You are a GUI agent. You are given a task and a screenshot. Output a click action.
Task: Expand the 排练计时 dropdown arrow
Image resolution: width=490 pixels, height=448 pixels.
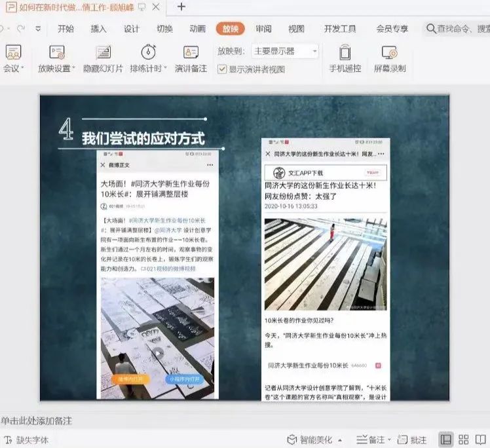pyautogui.click(x=165, y=67)
